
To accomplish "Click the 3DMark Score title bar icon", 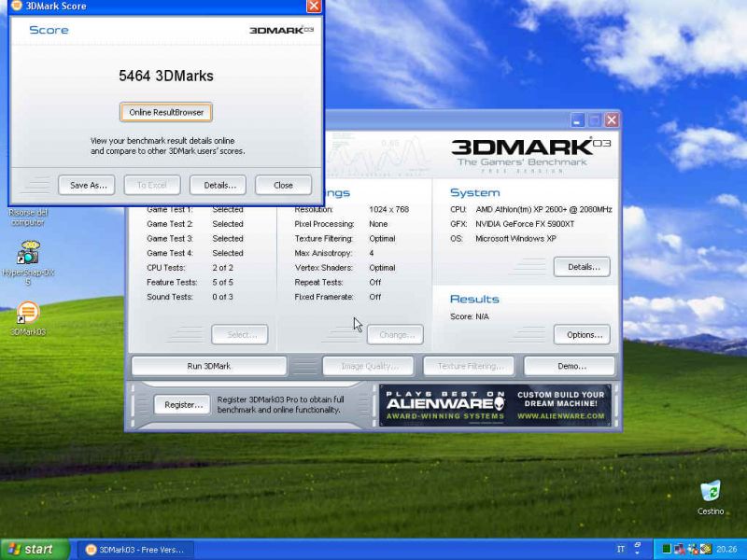I will coord(17,6).
